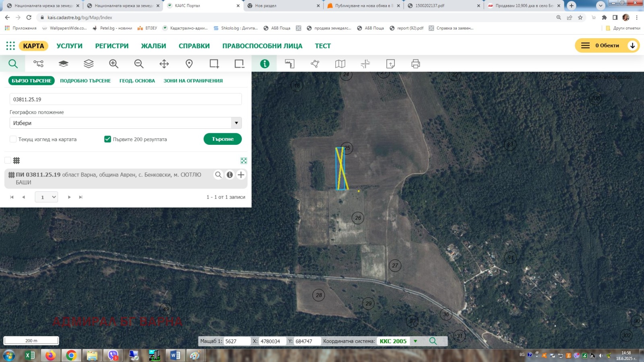Switch to ПОДРОБНО ТЪРСЕНЕ tab

tap(85, 81)
